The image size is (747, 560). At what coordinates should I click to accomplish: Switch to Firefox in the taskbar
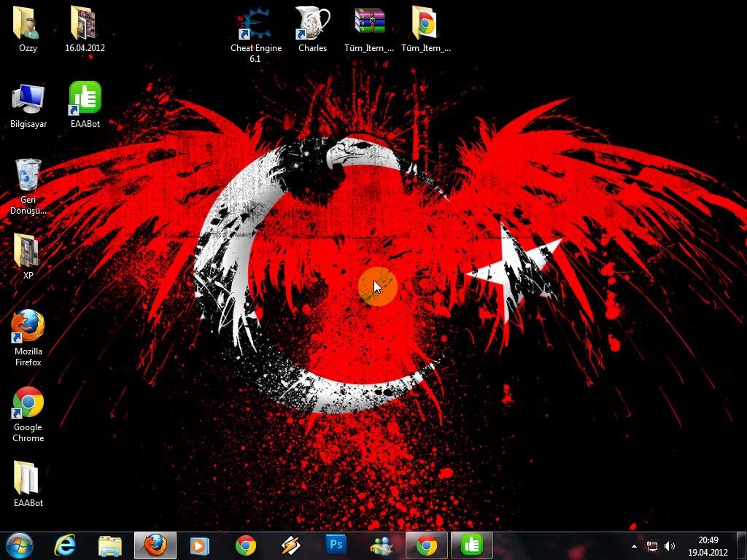(155, 545)
